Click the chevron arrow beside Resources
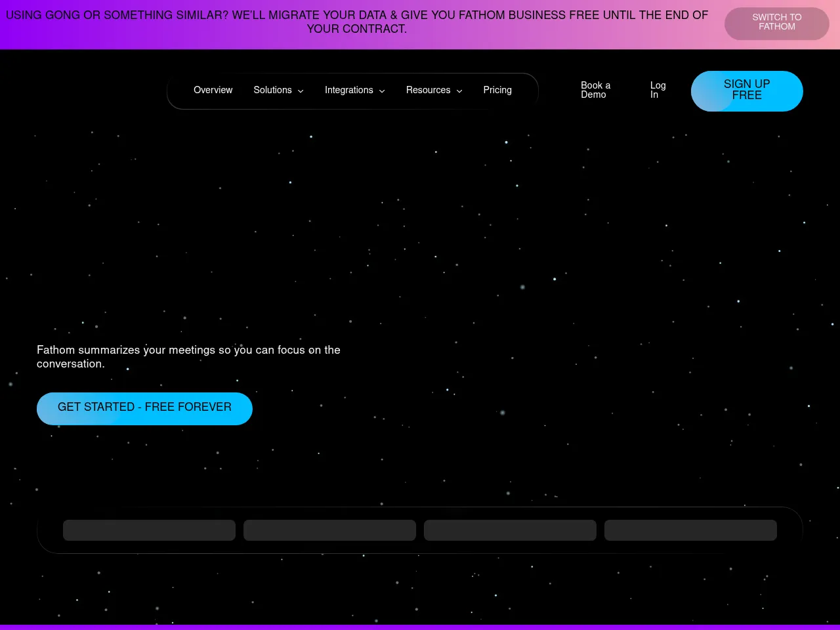This screenshot has width=840, height=630. point(459,91)
